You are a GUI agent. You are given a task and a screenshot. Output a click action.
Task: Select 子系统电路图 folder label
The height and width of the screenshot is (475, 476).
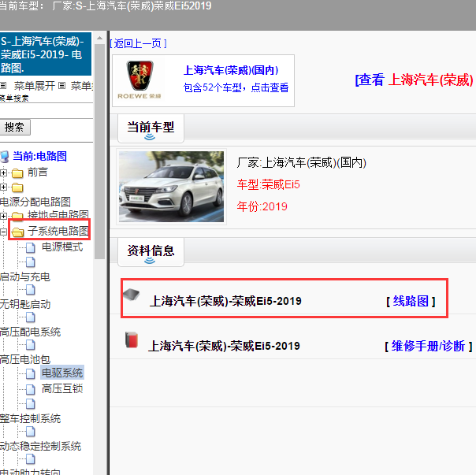58,231
